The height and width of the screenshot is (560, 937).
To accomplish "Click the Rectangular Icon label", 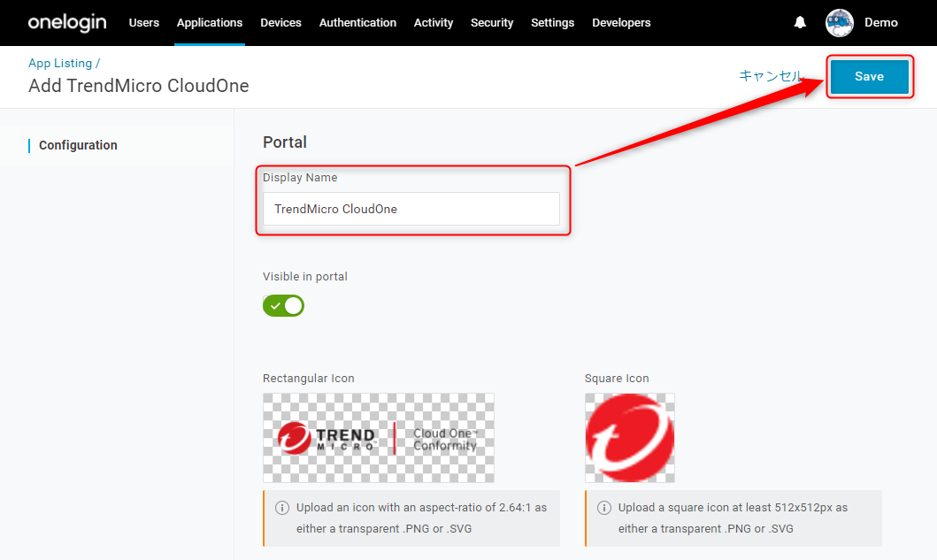I will [308, 379].
